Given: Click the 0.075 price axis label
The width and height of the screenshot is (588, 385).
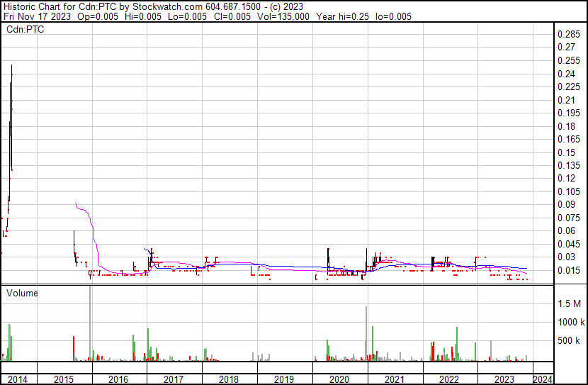Looking at the screenshot, I should 569,218.
